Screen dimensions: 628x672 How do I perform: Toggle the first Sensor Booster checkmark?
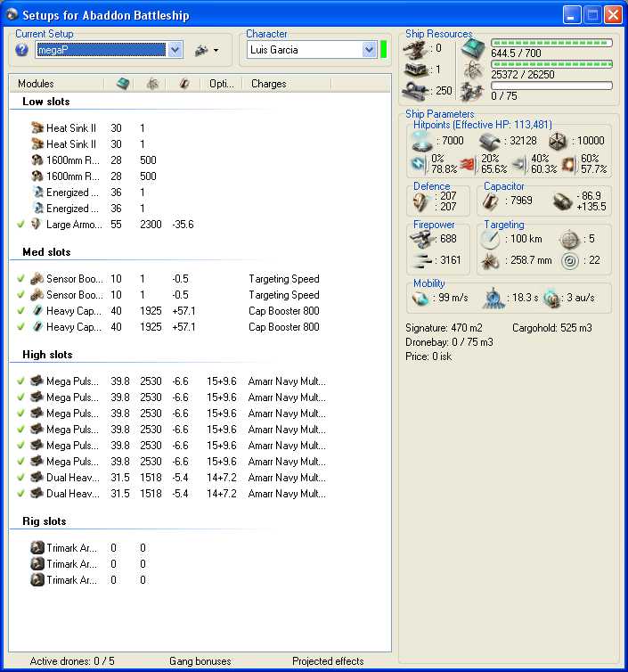click(x=20, y=279)
